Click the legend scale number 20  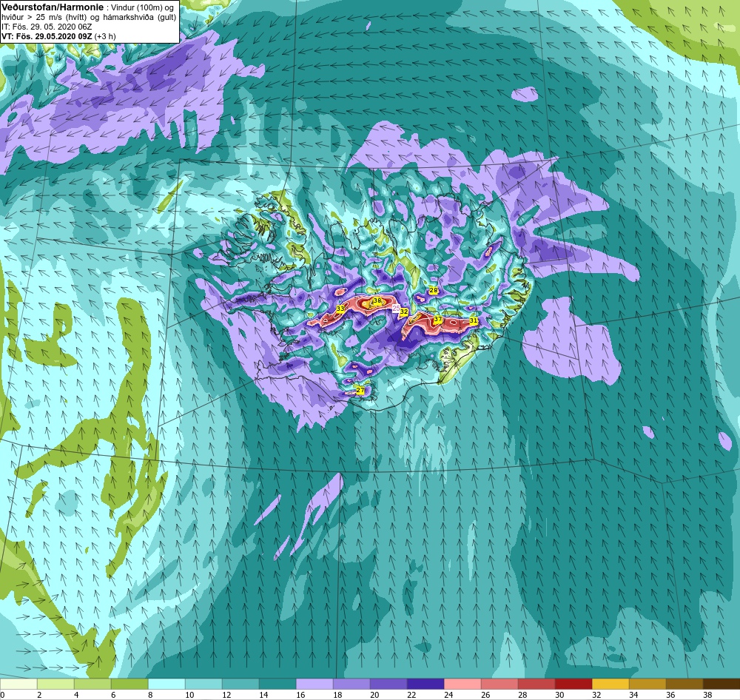374,695
